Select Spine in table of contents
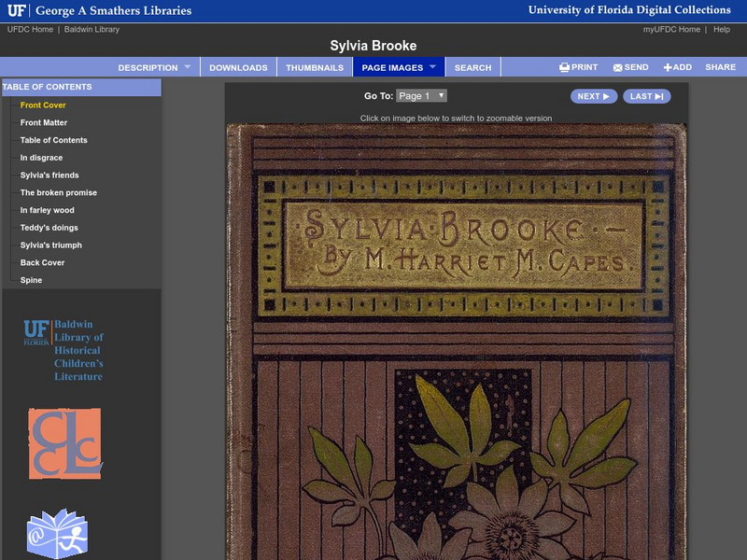The height and width of the screenshot is (560, 747). point(31,281)
